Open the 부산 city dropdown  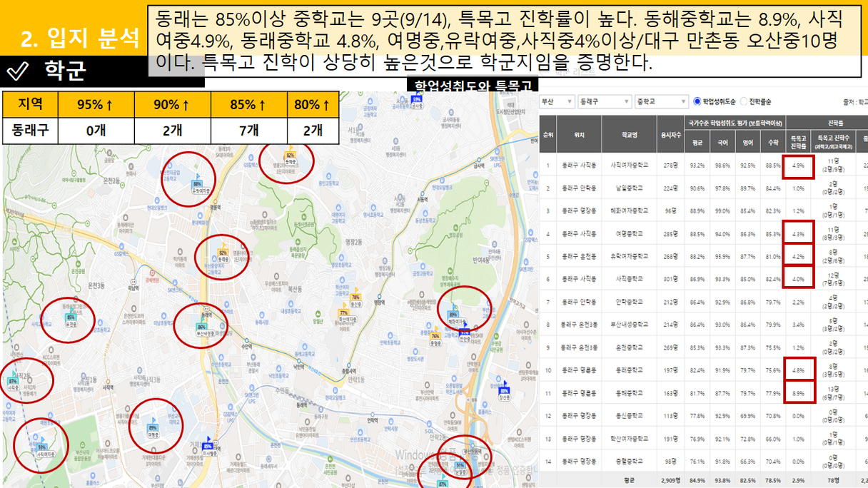(x=557, y=101)
